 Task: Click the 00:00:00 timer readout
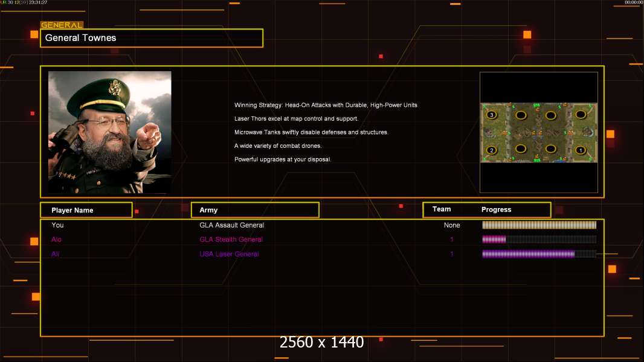(x=634, y=2)
